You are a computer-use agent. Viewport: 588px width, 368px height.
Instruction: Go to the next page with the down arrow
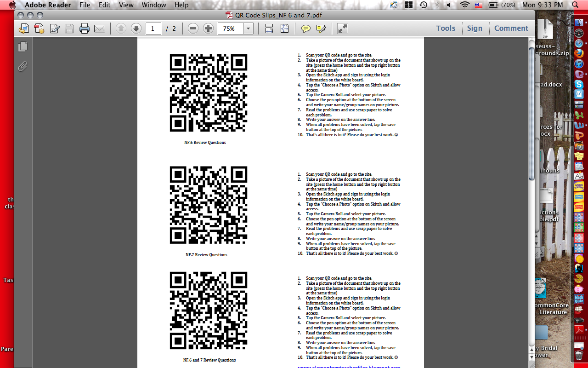(x=136, y=28)
